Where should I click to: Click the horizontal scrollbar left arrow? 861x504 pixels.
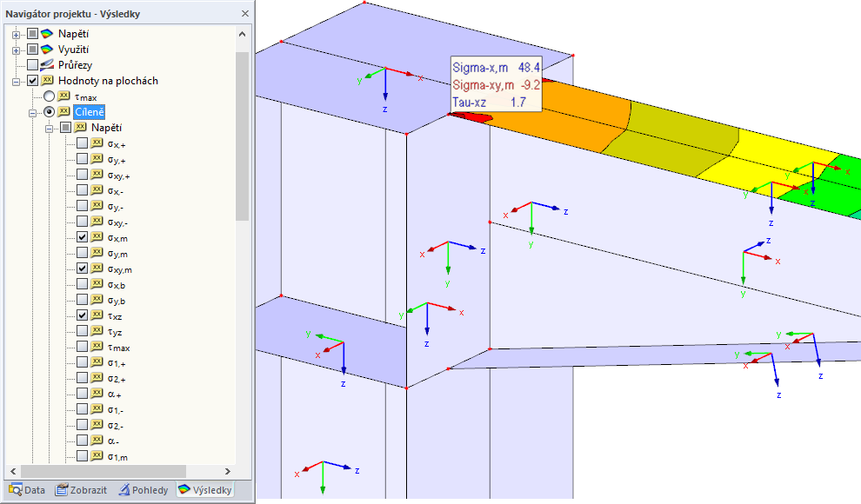click(13, 471)
